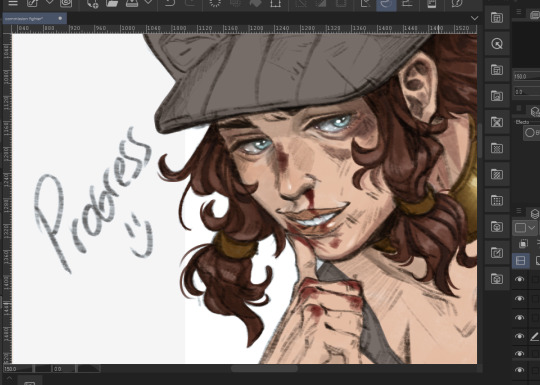Open the dropdown arrow next to New icon

50,2
